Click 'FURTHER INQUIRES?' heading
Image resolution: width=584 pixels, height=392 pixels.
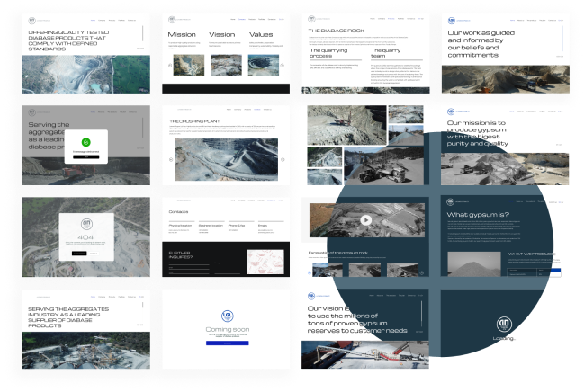tap(181, 255)
